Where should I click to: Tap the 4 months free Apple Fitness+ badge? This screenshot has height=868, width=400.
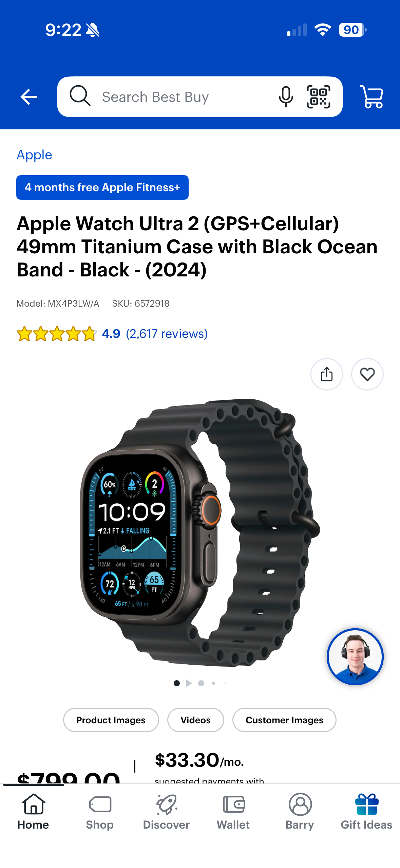(102, 187)
